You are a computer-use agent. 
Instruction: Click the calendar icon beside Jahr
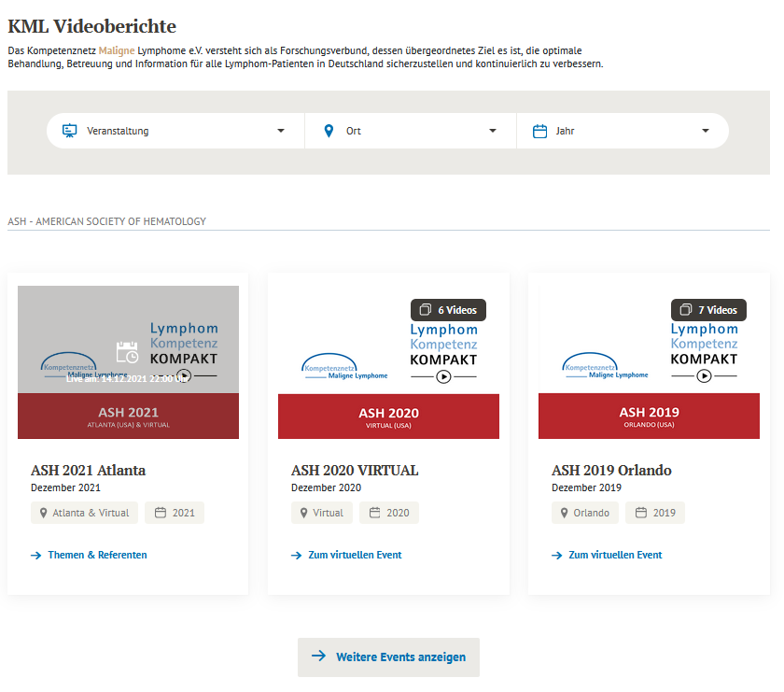[539, 131]
